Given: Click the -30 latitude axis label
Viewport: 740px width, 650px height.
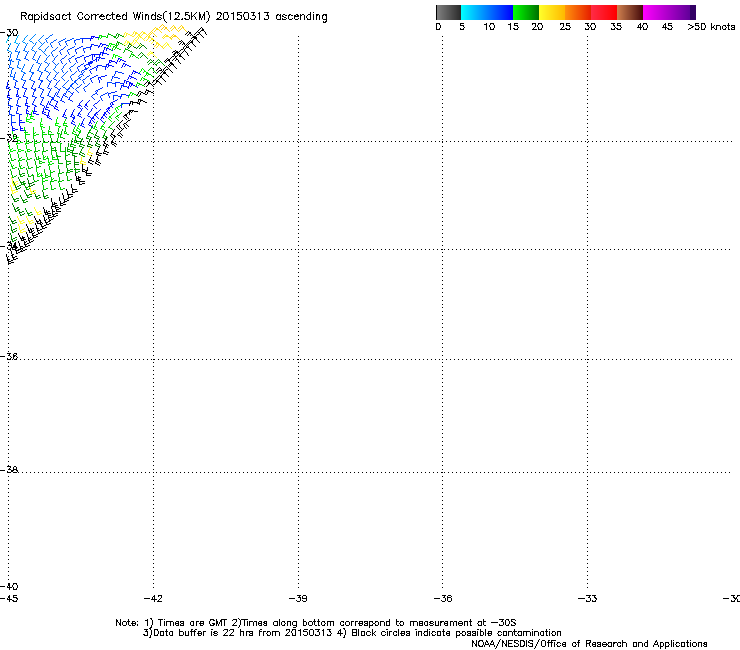Looking at the screenshot, I should 9,33.
